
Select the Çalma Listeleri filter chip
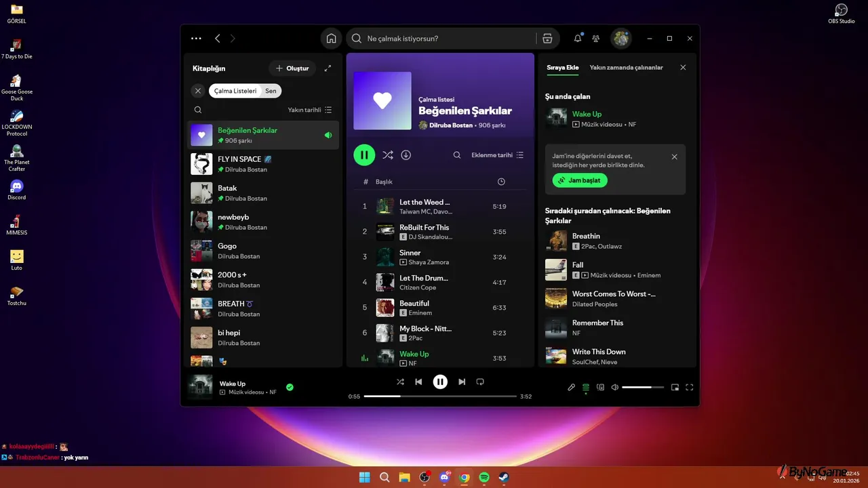235,91
